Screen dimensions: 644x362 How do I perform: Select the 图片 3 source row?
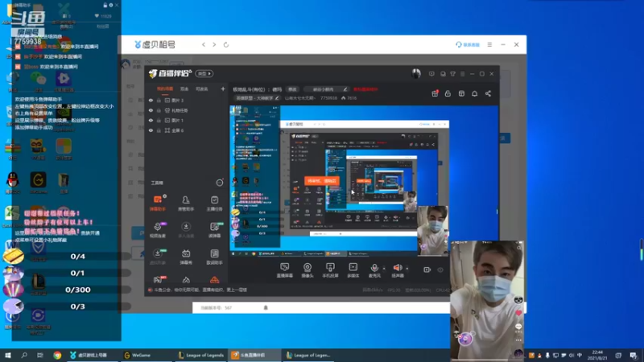(186, 100)
